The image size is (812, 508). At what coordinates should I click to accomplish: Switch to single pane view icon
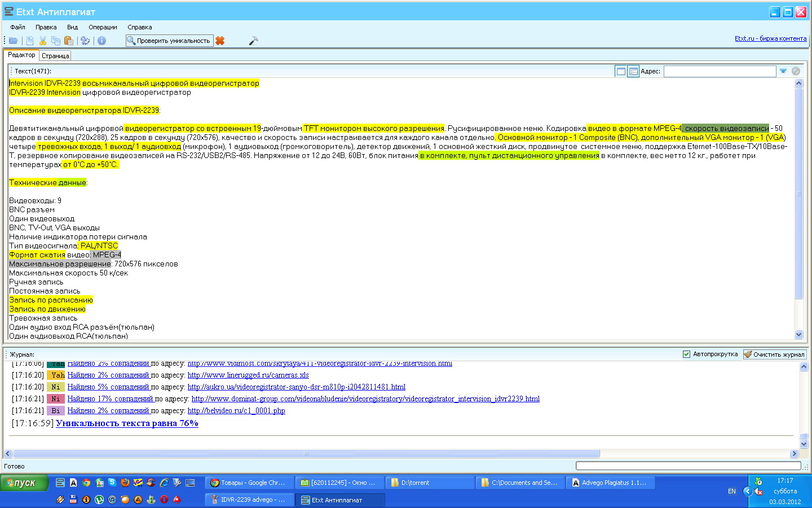(x=621, y=71)
